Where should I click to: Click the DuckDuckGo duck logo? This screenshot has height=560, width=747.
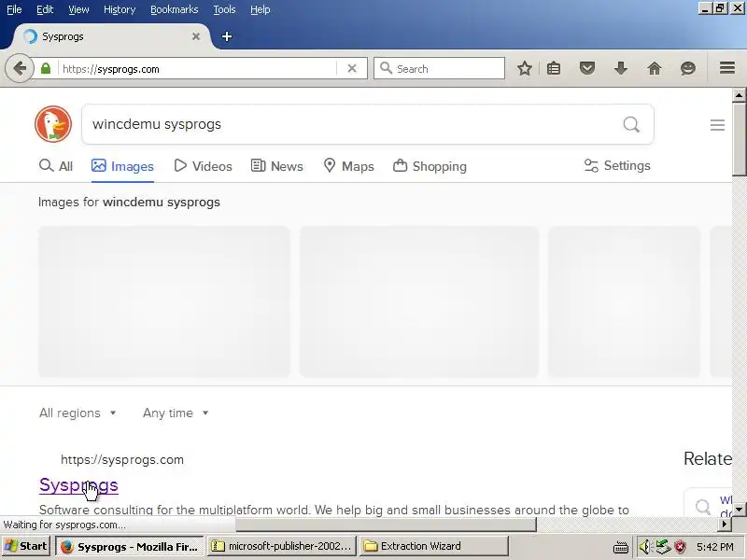53,124
